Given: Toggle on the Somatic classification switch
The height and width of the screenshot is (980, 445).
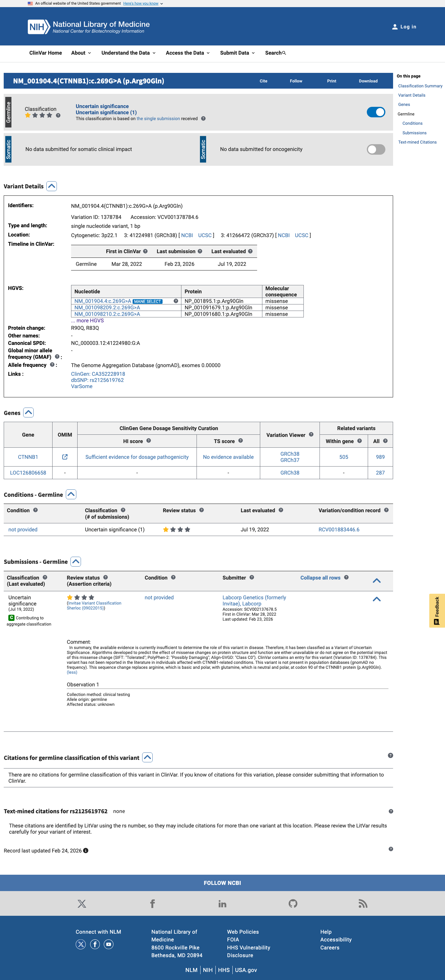Looking at the screenshot, I should (x=376, y=149).
